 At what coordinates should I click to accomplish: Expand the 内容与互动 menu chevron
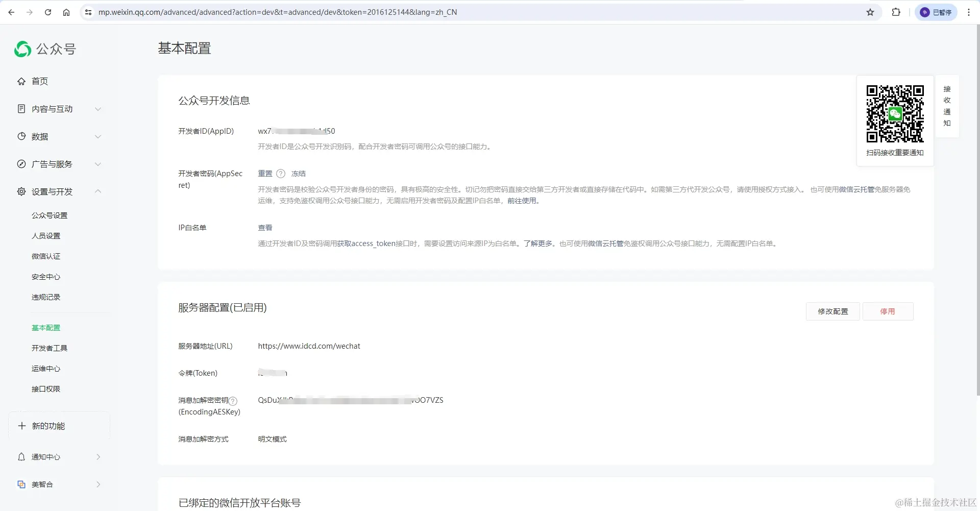[x=97, y=109]
